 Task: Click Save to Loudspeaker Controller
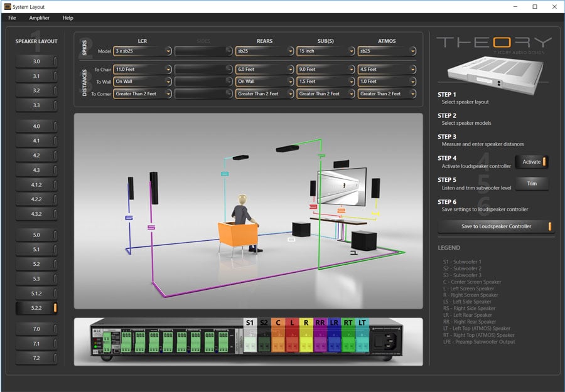click(495, 226)
